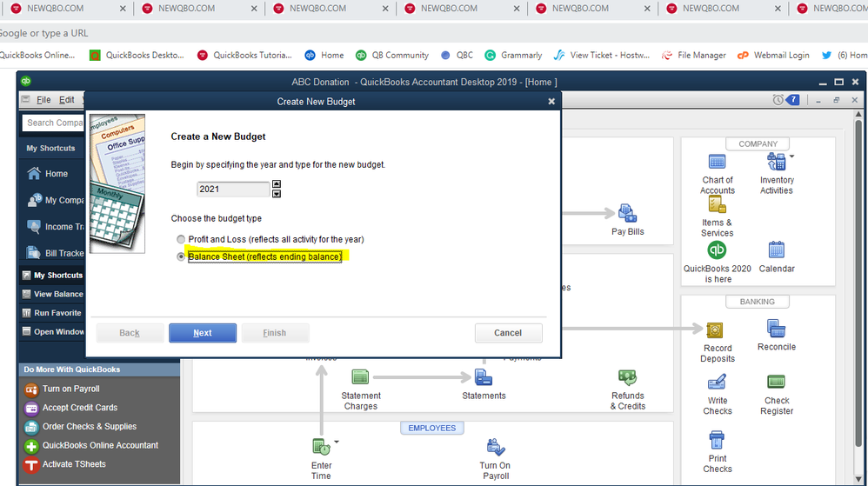Click Finish button in budget dialog

(275, 333)
